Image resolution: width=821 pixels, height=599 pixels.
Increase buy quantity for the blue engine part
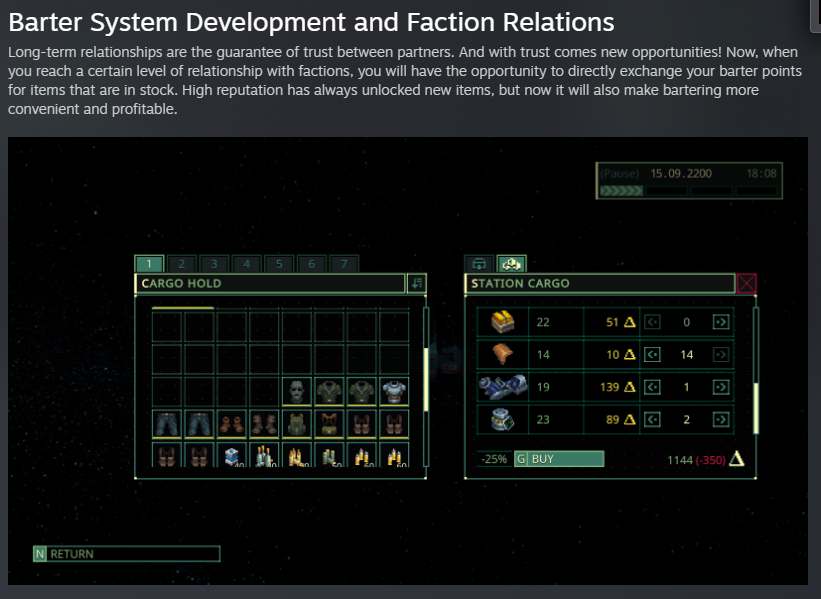pos(721,387)
